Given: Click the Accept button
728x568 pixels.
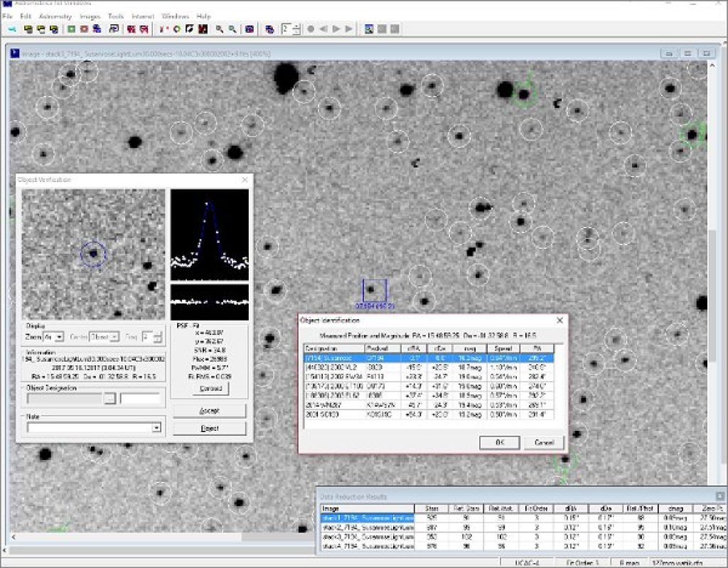Looking at the screenshot, I should pyautogui.click(x=210, y=411).
